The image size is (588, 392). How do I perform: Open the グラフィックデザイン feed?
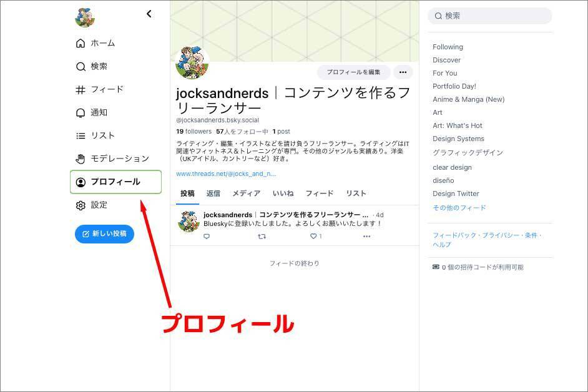pyautogui.click(x=468, y=153)
